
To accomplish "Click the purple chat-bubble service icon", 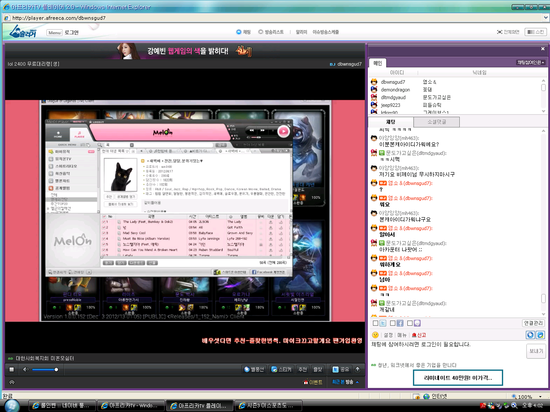I will (417, 323).
